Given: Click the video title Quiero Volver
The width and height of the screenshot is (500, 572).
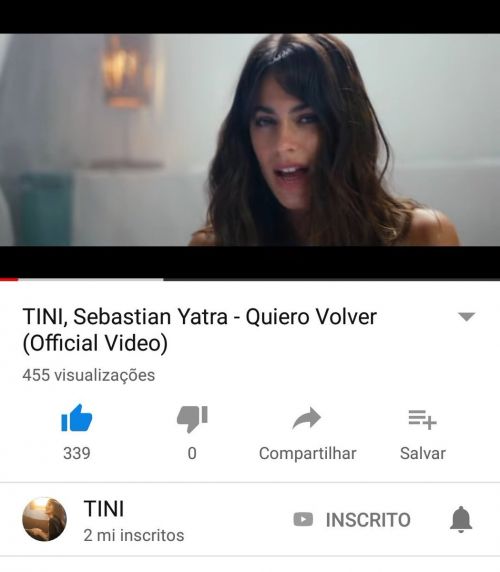Looking at the screenshot, I should click(x=199, y=330).
